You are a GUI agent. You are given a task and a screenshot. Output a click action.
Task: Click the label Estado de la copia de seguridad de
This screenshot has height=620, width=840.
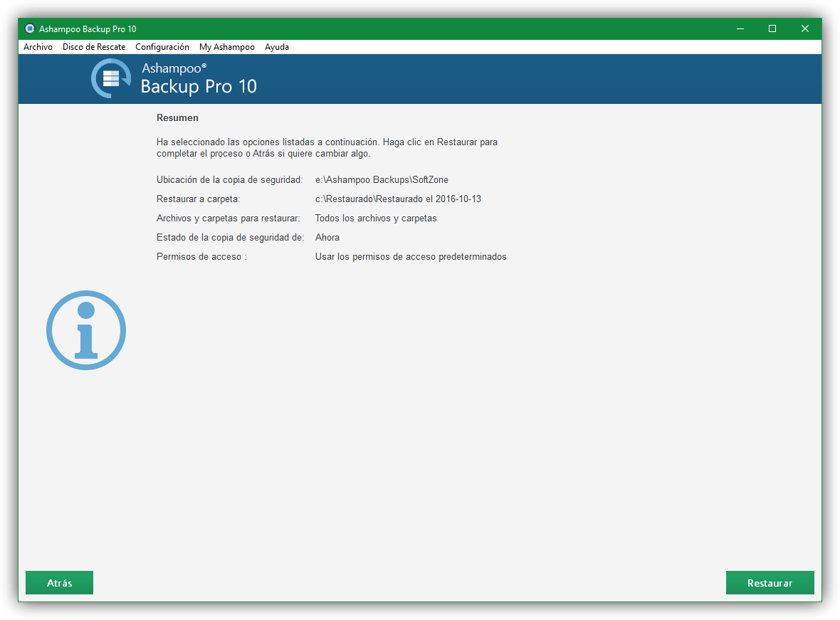[231, 238]
